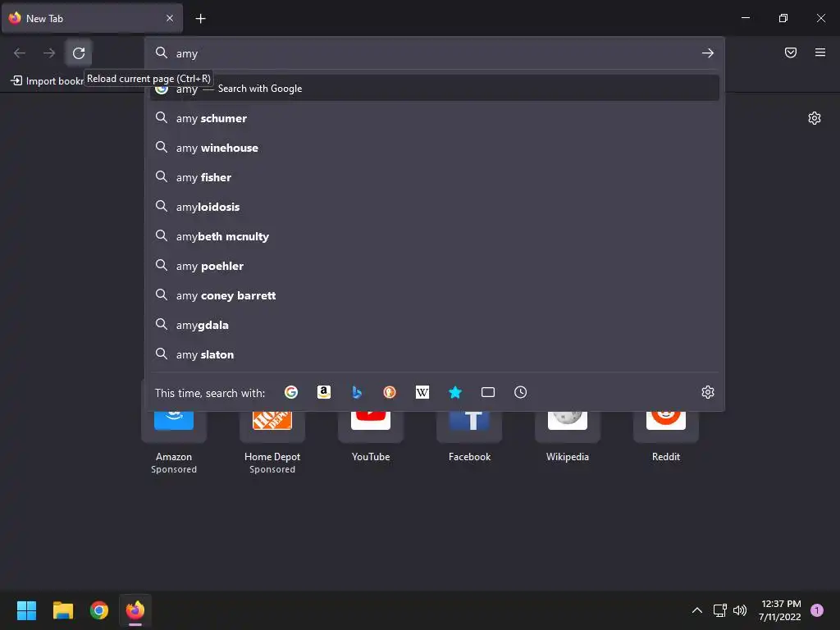Go back with the back arrow
Viewport: 840px width, 630px height.
(20, 53)
